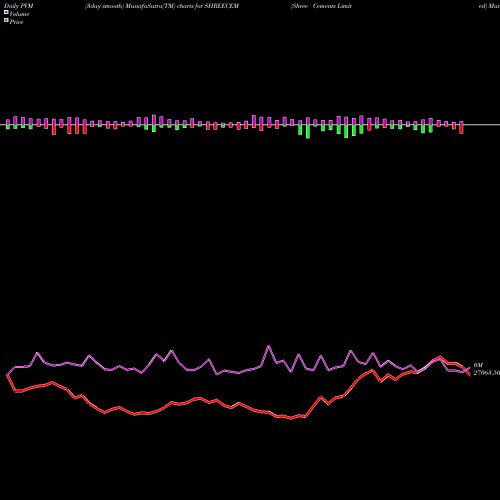
Task: Click the Volume legend color swatch
Action: (6, 12)
